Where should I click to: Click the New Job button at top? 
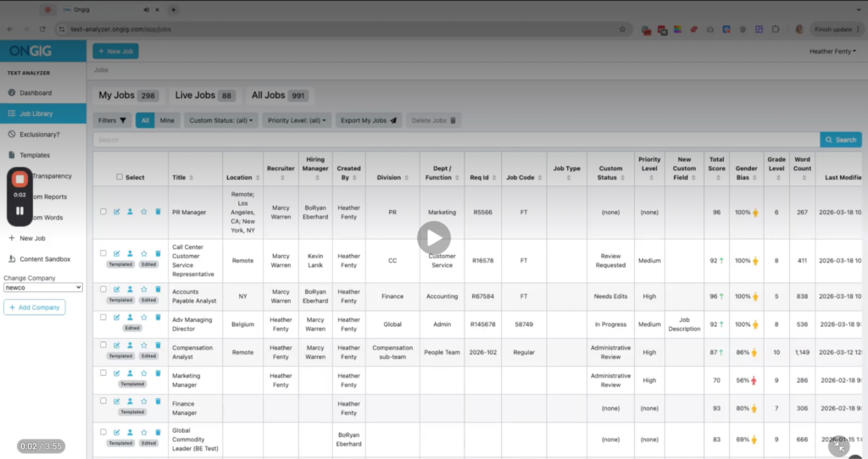pyautogui.click(x=115, y=52)
